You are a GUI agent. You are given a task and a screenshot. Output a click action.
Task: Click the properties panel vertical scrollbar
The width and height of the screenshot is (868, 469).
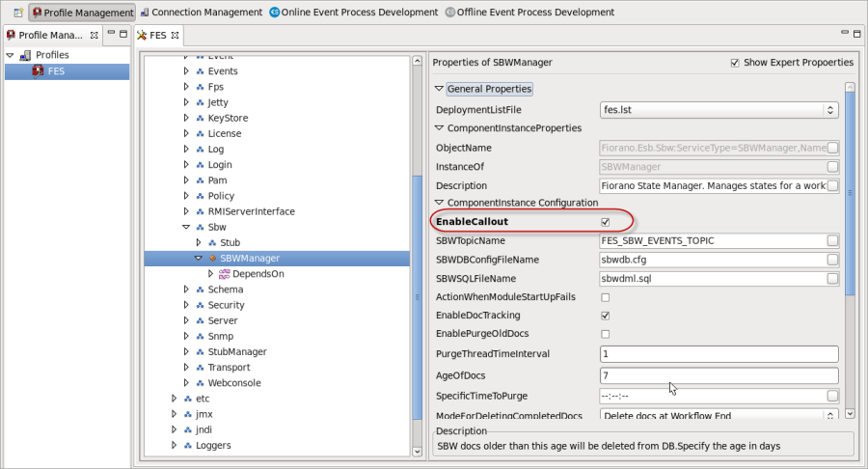pyautogui.click(x=849, y=193)
